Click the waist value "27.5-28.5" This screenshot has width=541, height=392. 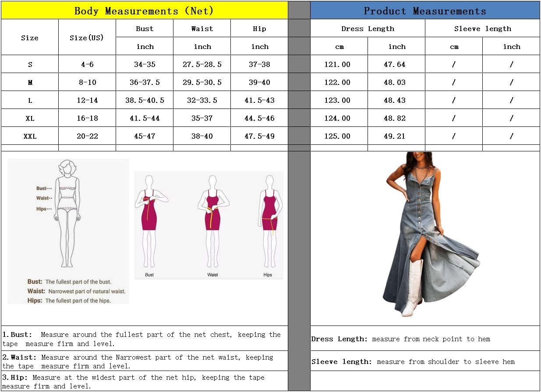pyautogui.click(x=202, y=64)
